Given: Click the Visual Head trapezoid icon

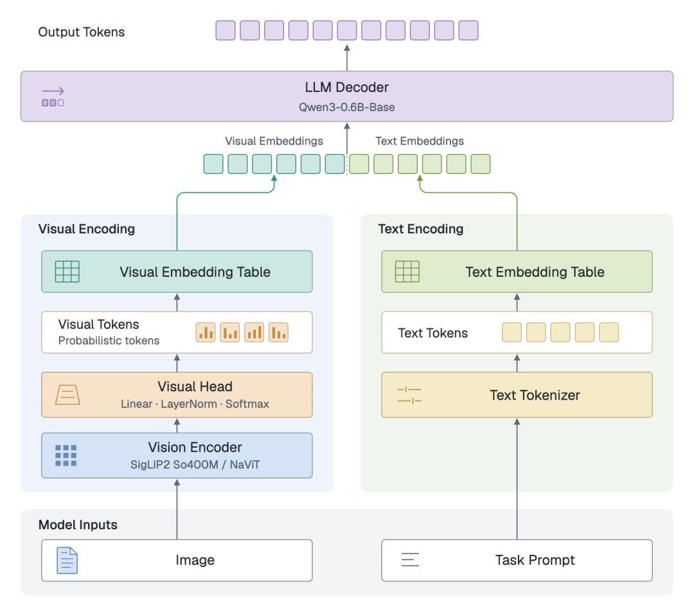Looking at the screenshot, I should coord(67,395).
